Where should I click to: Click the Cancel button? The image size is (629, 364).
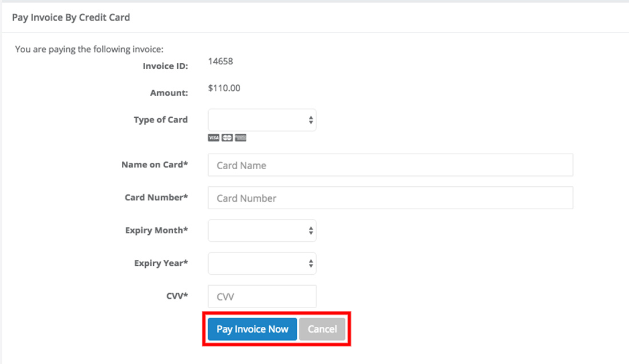click(x=322, y=329)
